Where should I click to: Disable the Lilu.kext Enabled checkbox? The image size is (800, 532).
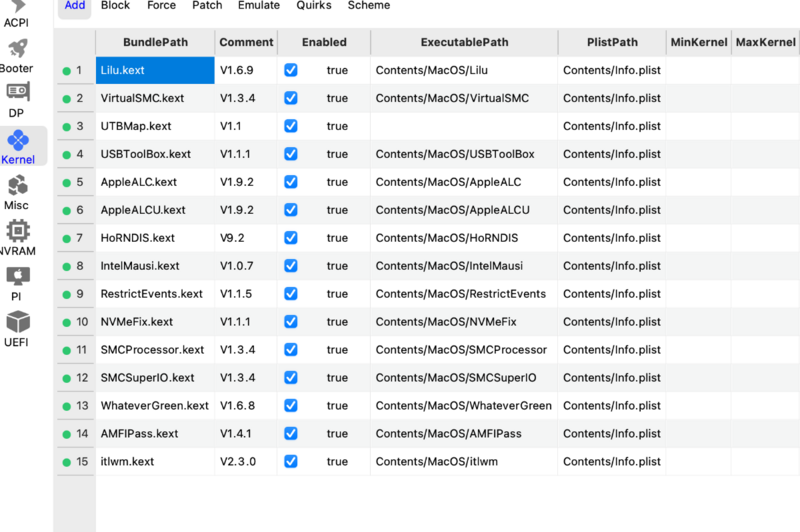[291, 70]
